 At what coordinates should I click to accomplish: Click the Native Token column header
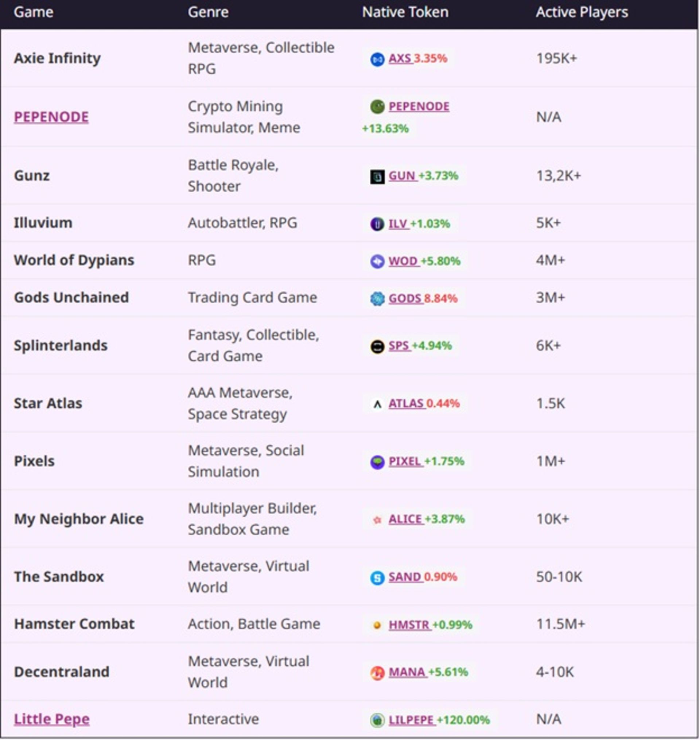(x=405, y=12)
